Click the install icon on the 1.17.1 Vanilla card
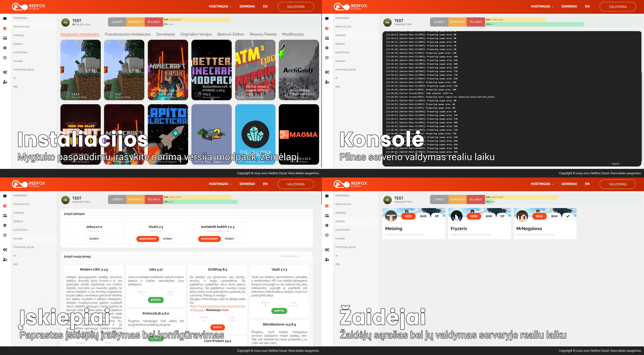 tap(67, 95)
